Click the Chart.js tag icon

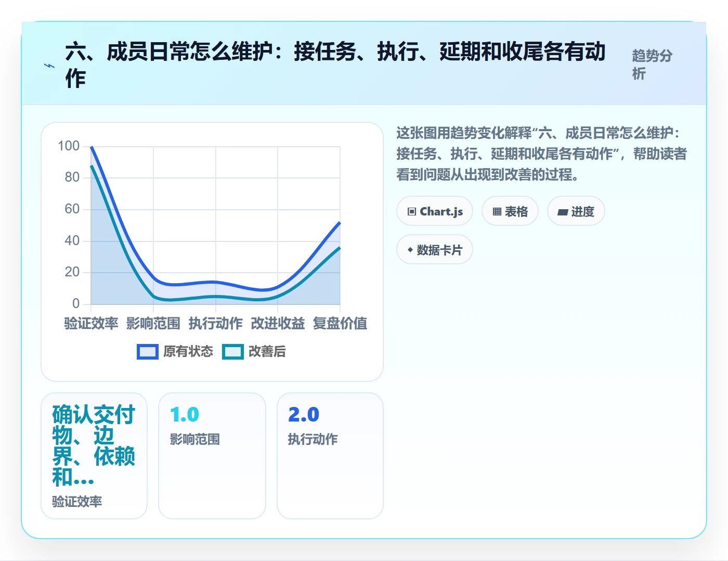click(x=412, y=211)
